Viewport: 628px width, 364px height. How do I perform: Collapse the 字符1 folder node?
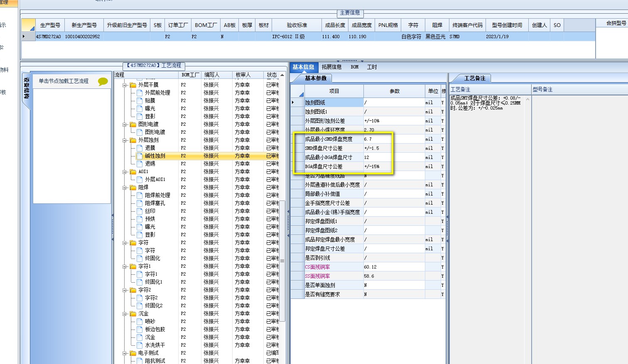point(125,266)
